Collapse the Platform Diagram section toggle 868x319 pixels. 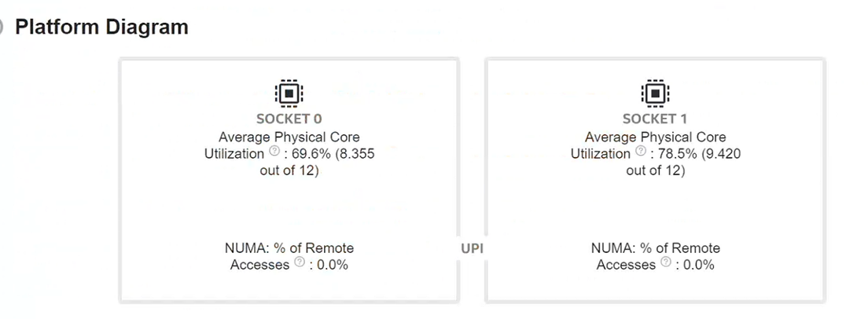click(x=1, y=27)
